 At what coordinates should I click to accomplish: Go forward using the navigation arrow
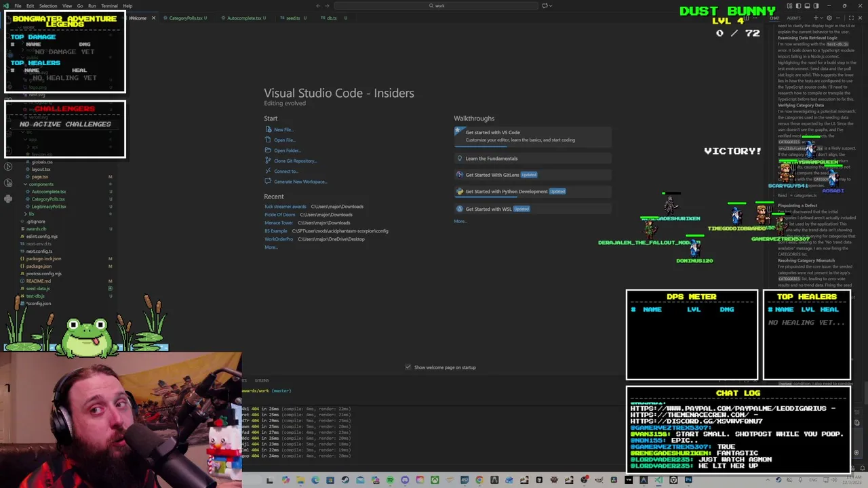(328, 5)
